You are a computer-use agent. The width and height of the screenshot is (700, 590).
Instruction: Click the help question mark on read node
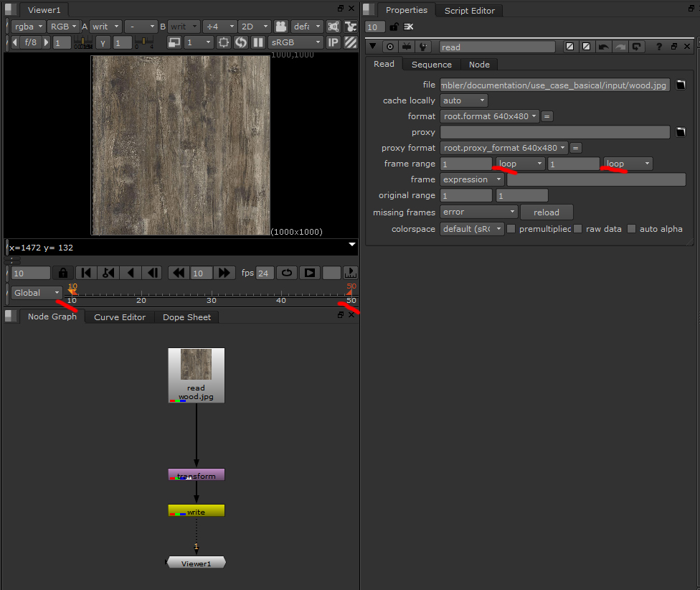(x=658, y=47)
